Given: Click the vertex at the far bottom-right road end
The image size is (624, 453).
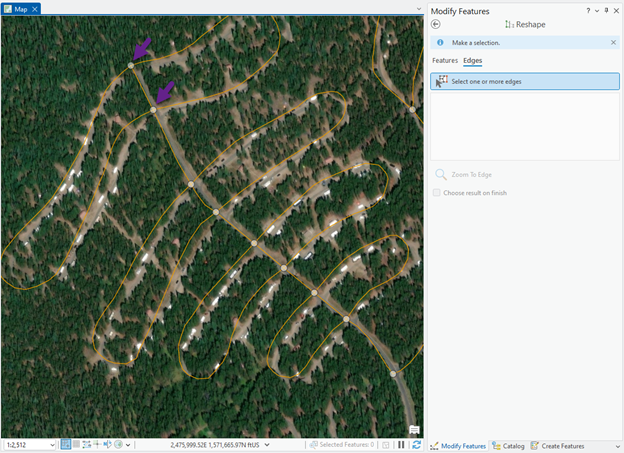Looking at the screenshot, I should coord(393,374).
